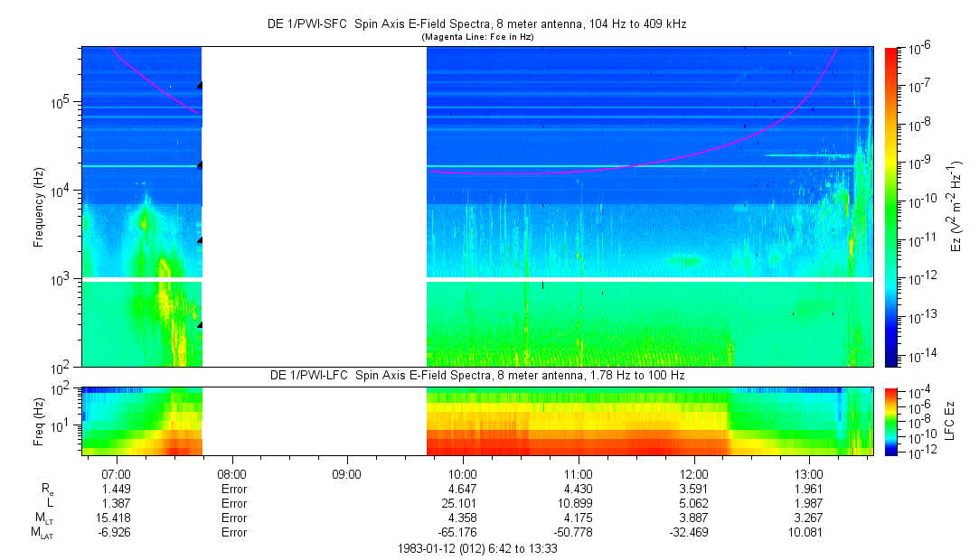This screenshot has width=979, height=560.
Task: Select the black triangle marker near 300 Hz
Action: point(200,324)
